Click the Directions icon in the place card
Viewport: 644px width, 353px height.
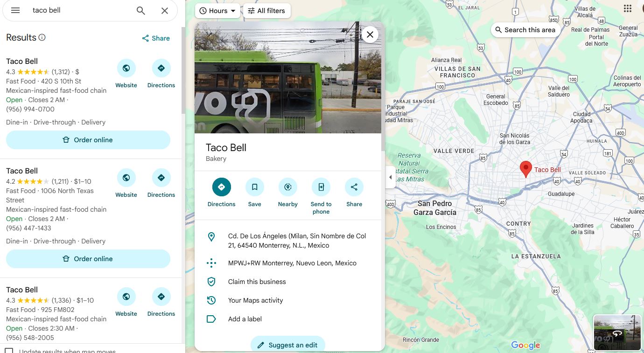coord(221,187)
